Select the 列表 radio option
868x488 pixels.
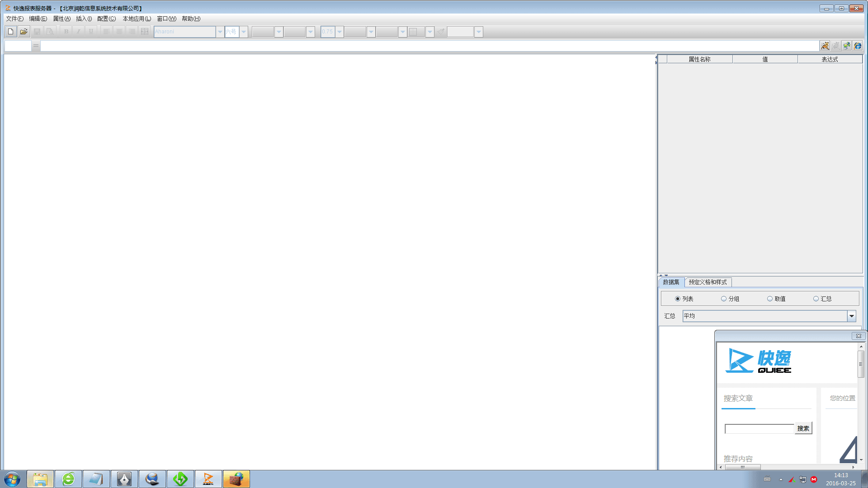tap(678, 299)
